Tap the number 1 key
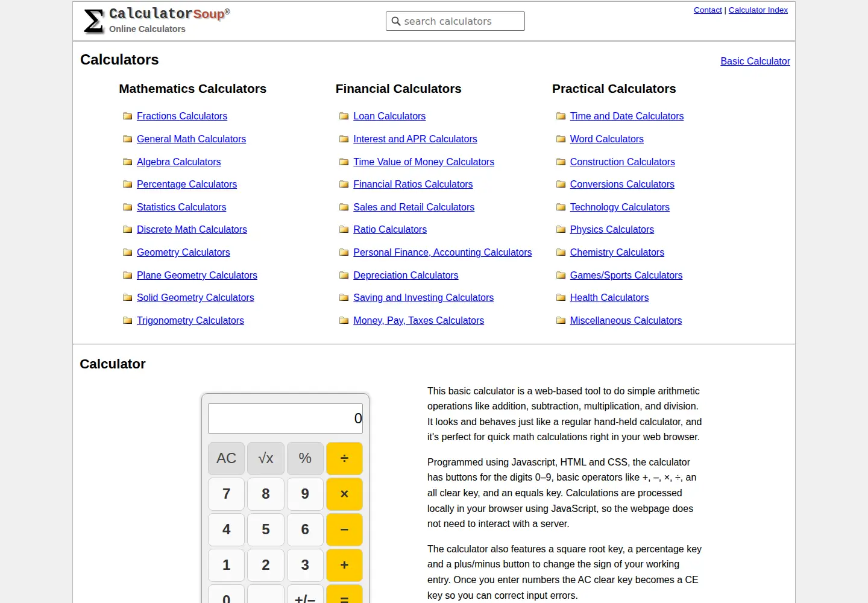868x603 pixels. (x=227, y=565)
